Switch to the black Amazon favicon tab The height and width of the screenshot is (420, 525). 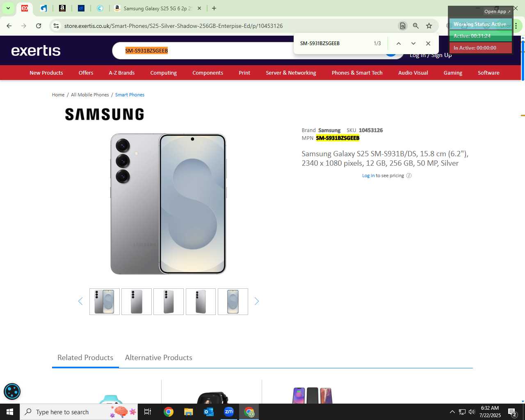(x=62, y=8)
